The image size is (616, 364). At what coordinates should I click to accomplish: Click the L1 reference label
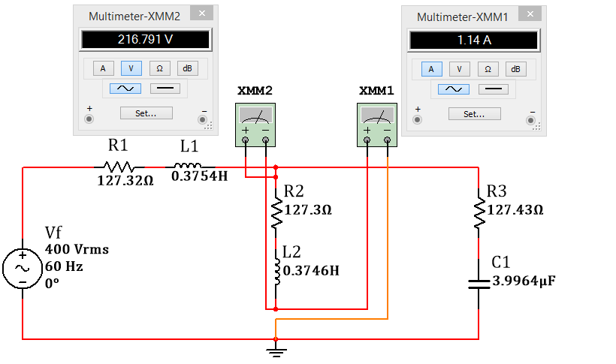click(x=189, y=146)
